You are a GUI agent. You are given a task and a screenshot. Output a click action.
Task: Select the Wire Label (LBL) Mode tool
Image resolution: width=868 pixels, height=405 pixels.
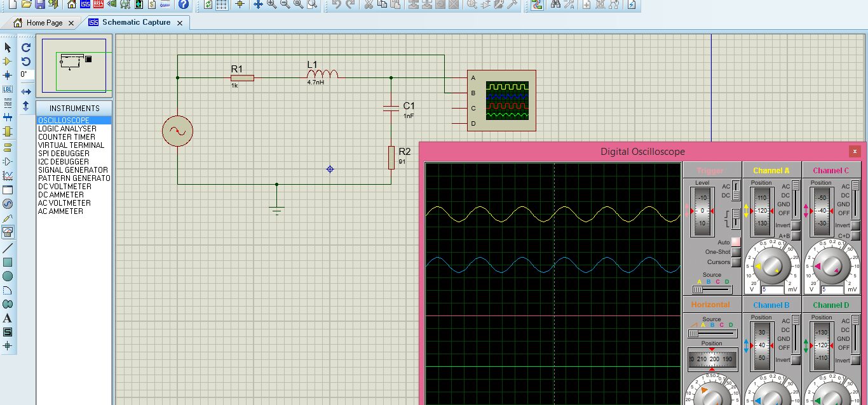(x=8, y=90)
